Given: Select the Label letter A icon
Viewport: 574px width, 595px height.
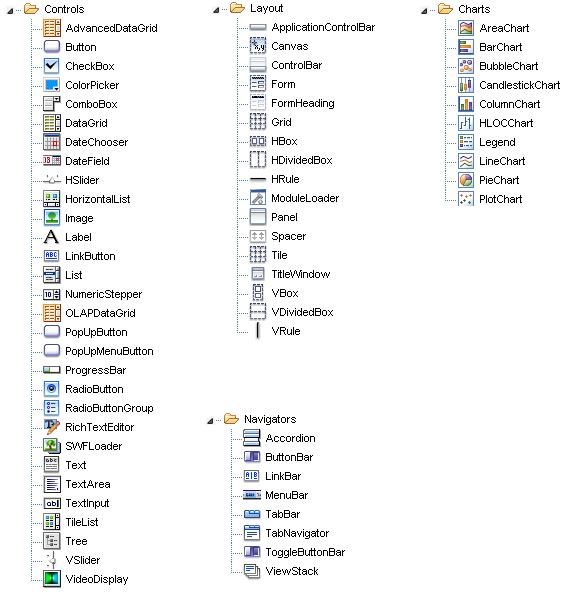Looking at the screenshot, I should [51, 237].
